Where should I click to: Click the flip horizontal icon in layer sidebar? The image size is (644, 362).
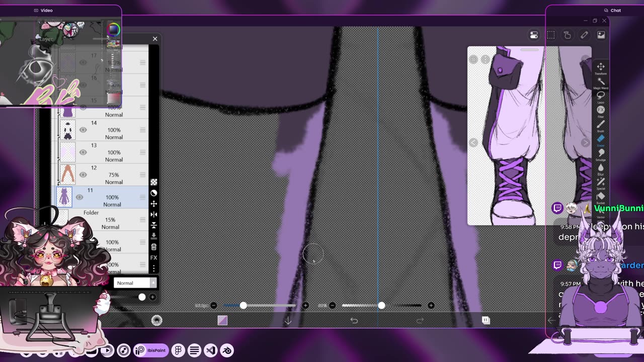154,215
